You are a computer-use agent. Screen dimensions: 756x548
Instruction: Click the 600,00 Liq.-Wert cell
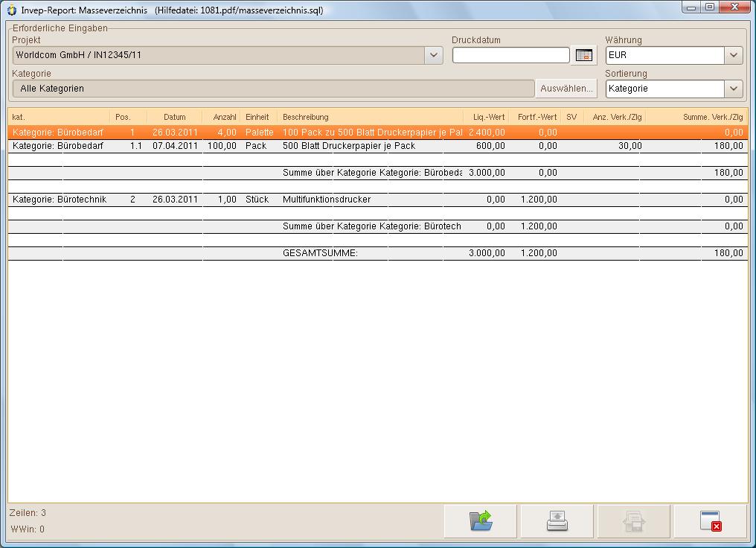coord(490,146)
